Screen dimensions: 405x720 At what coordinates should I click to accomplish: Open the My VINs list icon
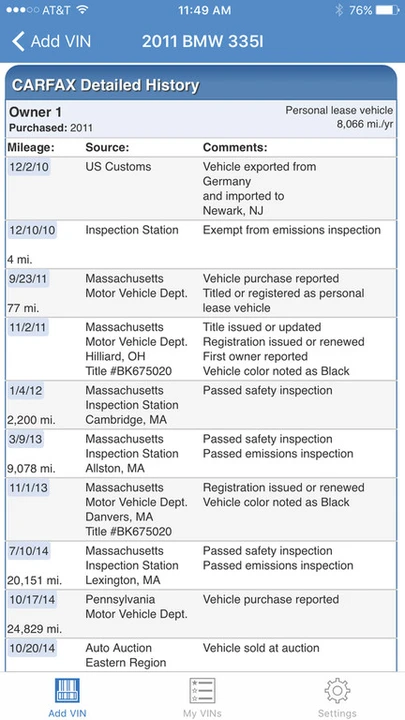pos(202,691)
